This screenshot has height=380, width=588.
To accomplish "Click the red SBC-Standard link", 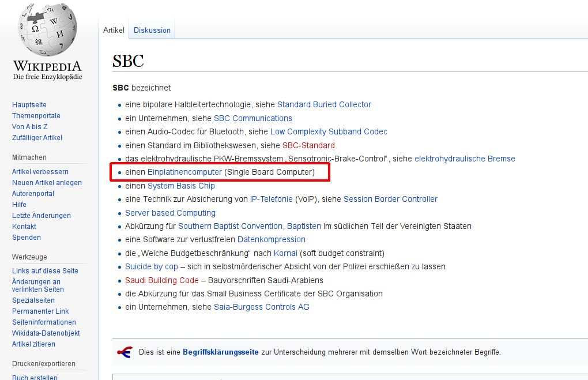I will pos(308,145).
